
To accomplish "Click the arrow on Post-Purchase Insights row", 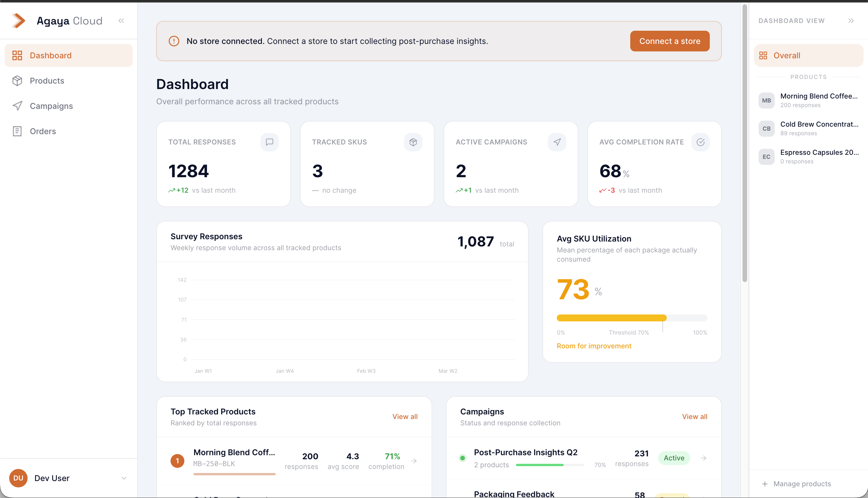I will pos(703,458).
